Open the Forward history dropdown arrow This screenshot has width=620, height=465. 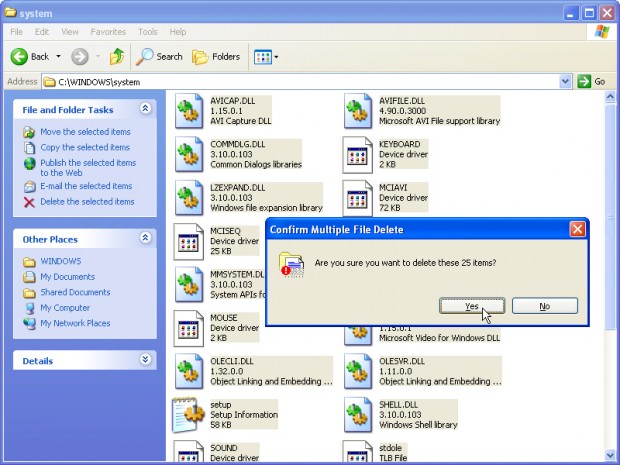click(98, 57)
